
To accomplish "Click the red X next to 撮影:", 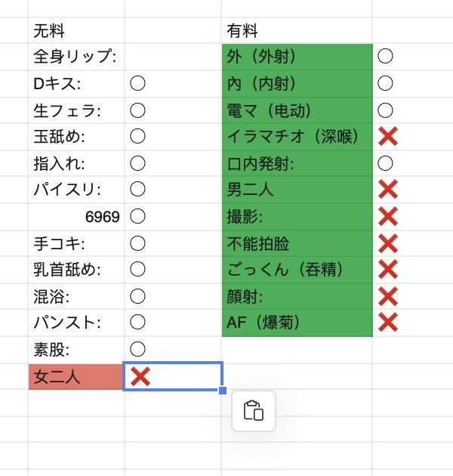I will coord(387,216).
